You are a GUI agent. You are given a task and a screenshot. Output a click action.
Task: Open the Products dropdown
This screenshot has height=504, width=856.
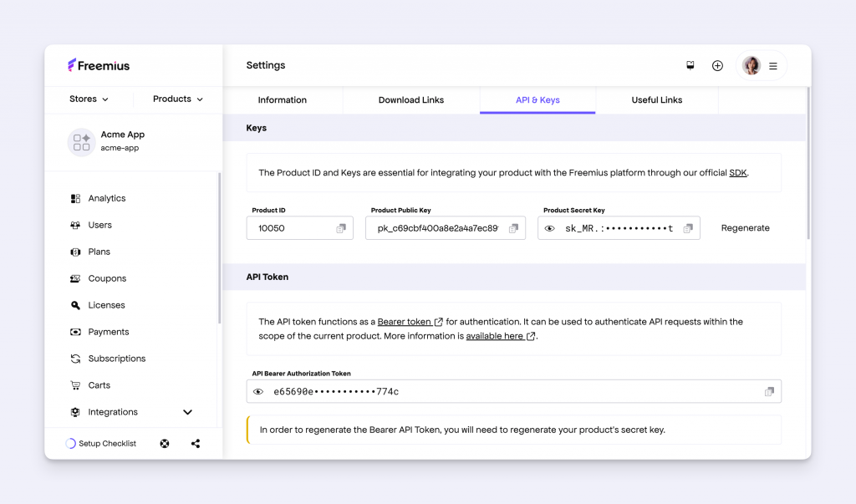click(178, 99)
